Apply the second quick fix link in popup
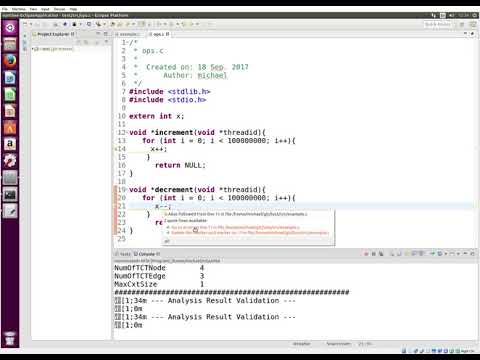 (250, 233)
